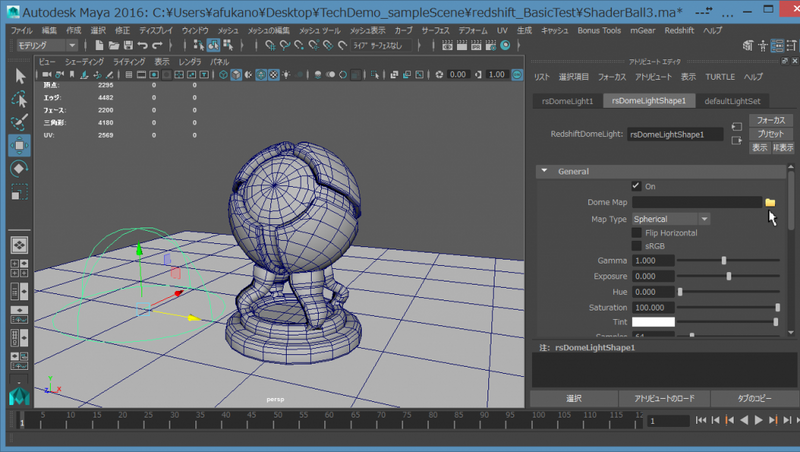Select the arrow Select tool in toolbox
The image size is (800, 452).
[19, 76]
